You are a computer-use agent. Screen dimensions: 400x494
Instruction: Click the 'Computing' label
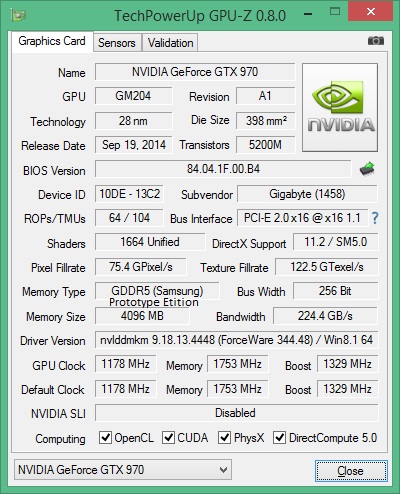pos(60,439)
